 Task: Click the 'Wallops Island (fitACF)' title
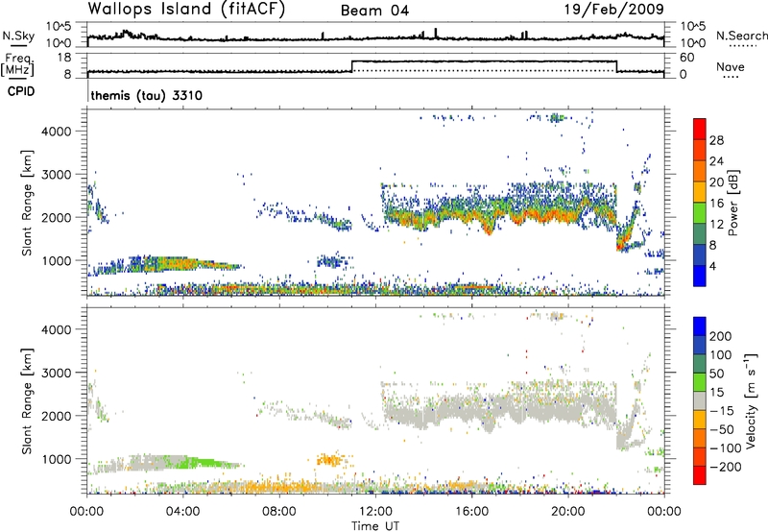(186, 10)
